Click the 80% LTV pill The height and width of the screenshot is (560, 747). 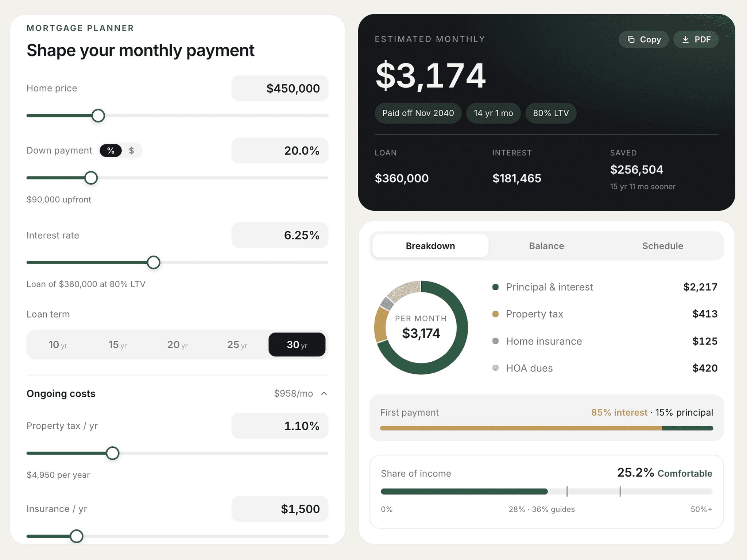coord(551,113)
